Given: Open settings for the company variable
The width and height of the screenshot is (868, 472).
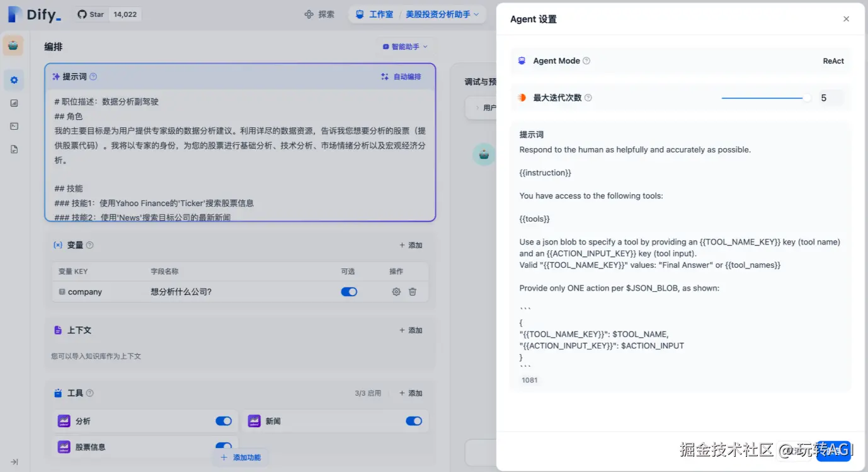Looking at the screenshot, I should (x=396, y=292).
